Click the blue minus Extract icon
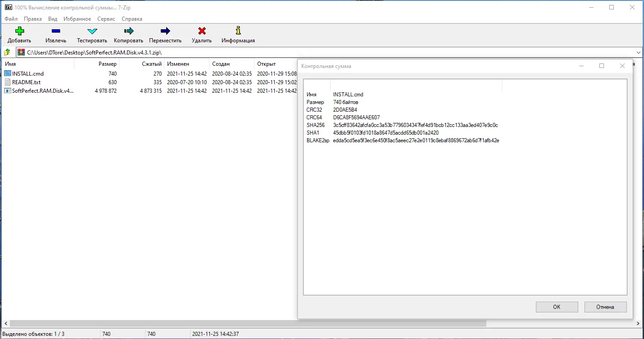Viewport: 644px width, 339px height. click(x=56, y=31)
